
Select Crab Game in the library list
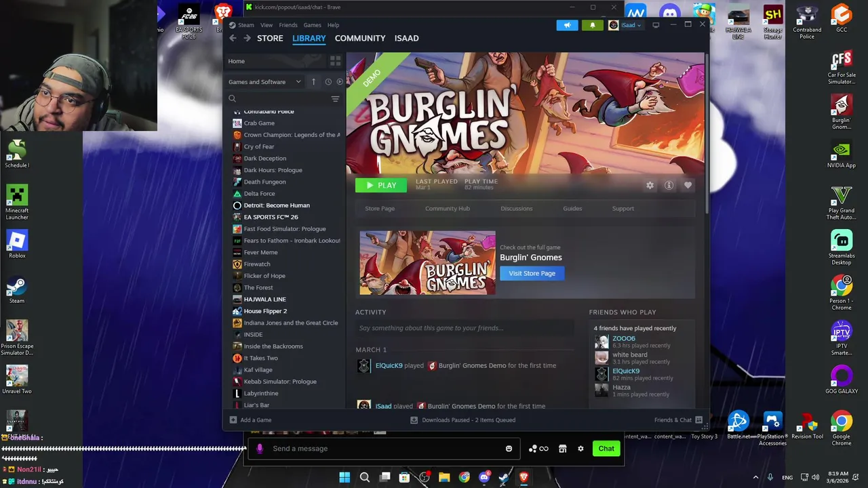(259, 123)
